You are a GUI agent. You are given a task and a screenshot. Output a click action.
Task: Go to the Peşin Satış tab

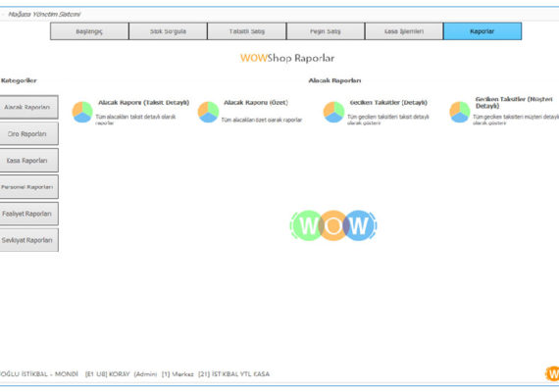[326, 31]
